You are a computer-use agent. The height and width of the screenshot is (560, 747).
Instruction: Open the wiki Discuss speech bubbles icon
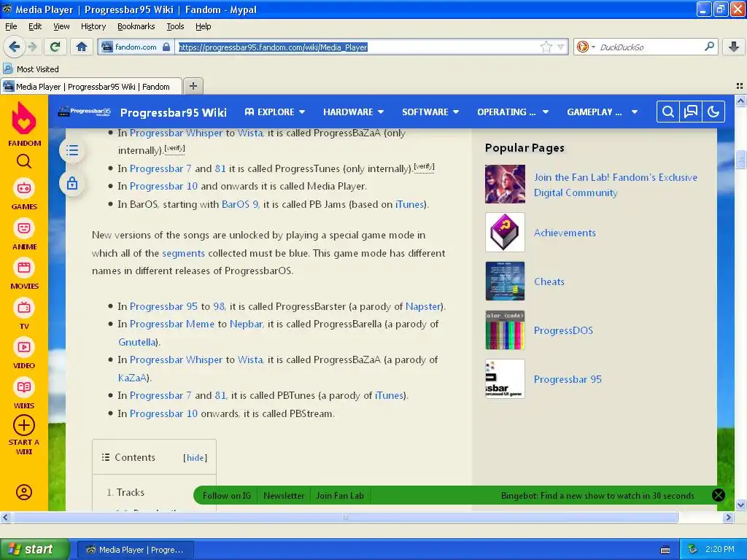690,112
